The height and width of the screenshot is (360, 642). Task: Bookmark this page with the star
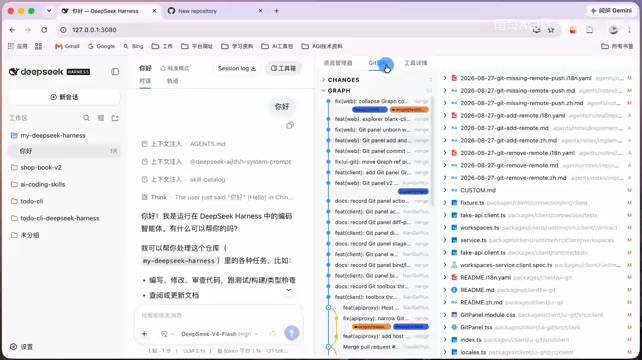tap(552, 30)
